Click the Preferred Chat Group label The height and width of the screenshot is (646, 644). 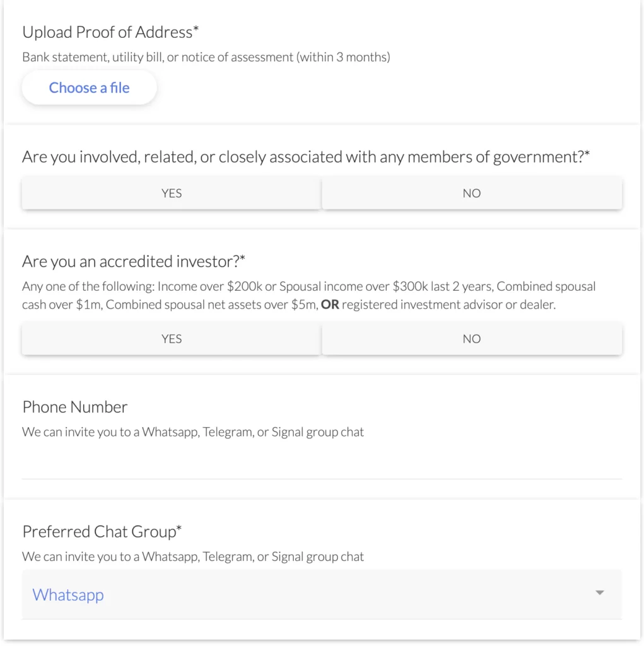[102, 532]
